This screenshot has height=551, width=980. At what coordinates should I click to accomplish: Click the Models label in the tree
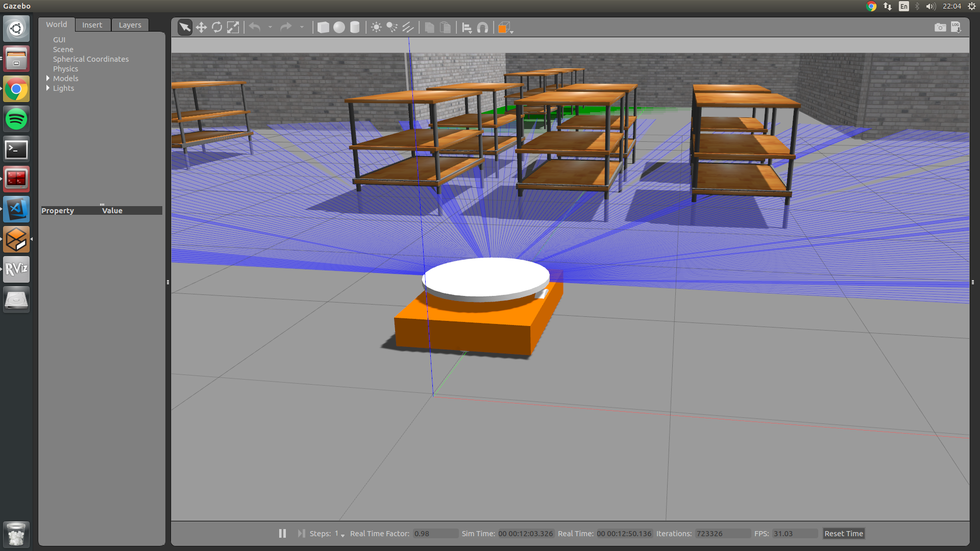pos(66,79)
